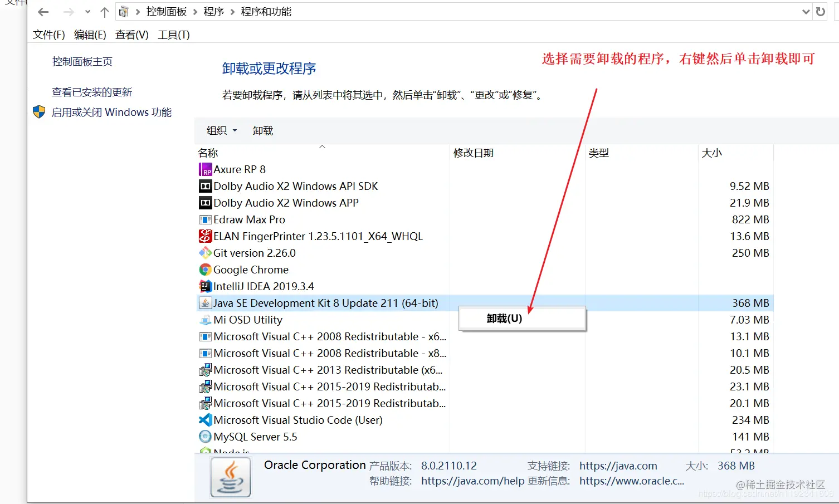Viewport: 839px width, 504px height.
Task: Click the IntelliJ IDEA 2019.3.4 icon
Action: (206, 286)
